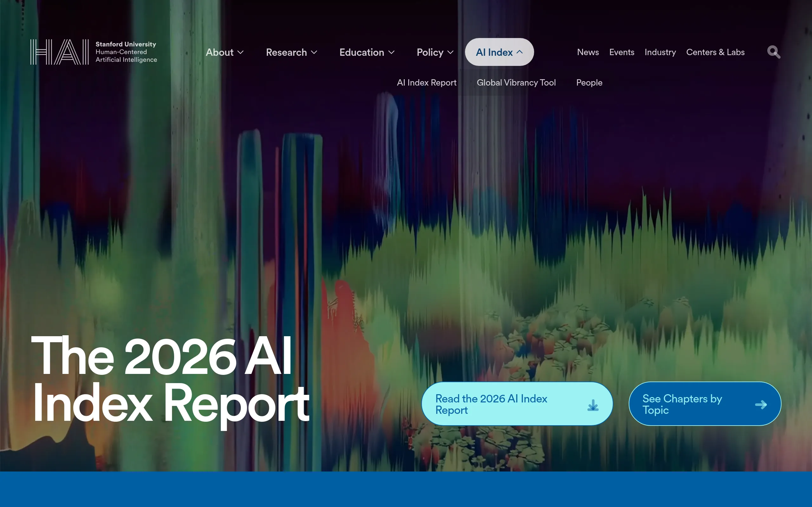
Task: Click the search magnifier icon
Action: click(x=773, y=52)
